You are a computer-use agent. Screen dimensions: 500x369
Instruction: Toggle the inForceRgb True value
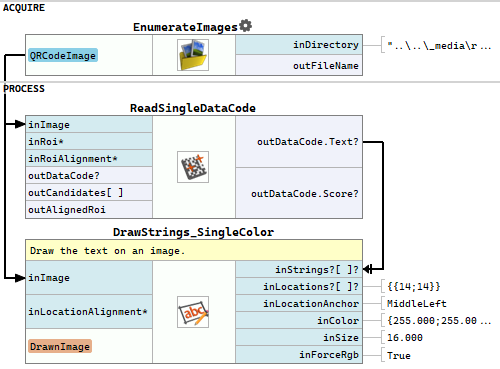[399, 355]
